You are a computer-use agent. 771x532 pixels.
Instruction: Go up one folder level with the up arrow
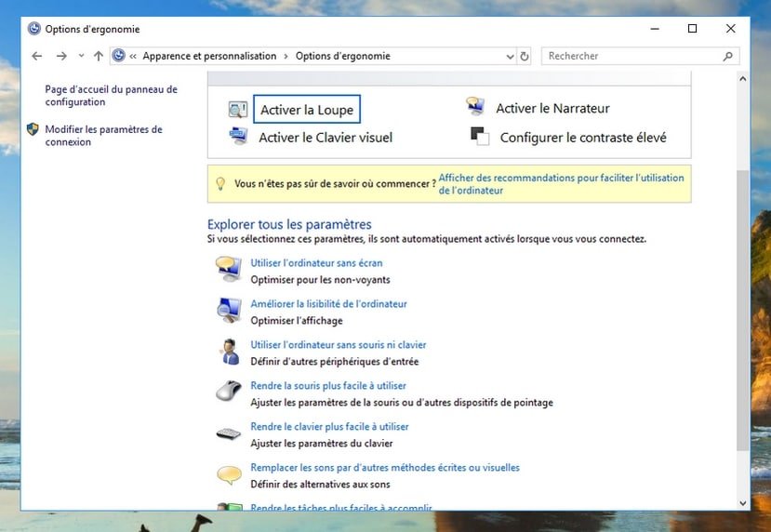coord(99,56)
